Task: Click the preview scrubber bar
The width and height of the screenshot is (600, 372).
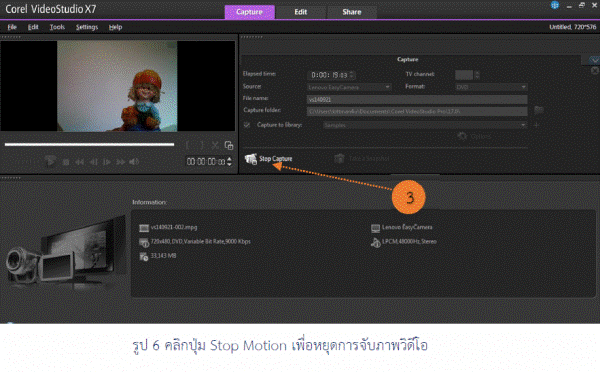Action: pos(89,145)
